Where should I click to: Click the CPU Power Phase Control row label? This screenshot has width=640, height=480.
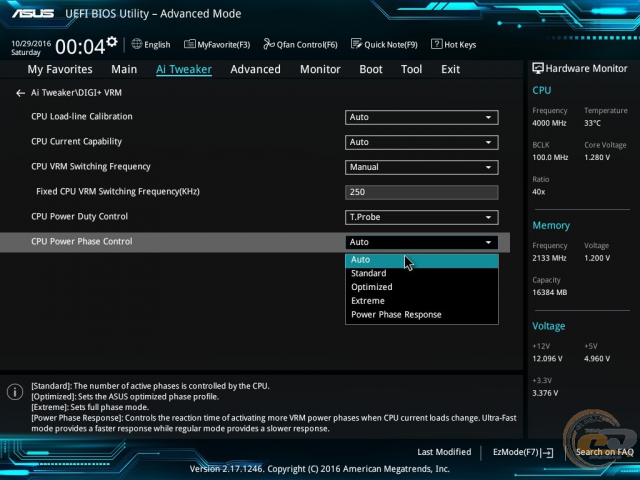click(x=82, y=242)
